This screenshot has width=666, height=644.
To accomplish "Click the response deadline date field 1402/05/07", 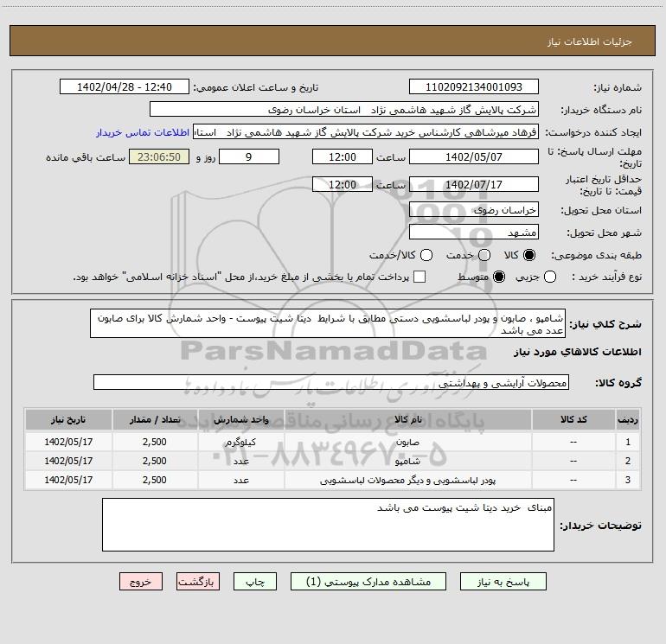I will [473, 156].
